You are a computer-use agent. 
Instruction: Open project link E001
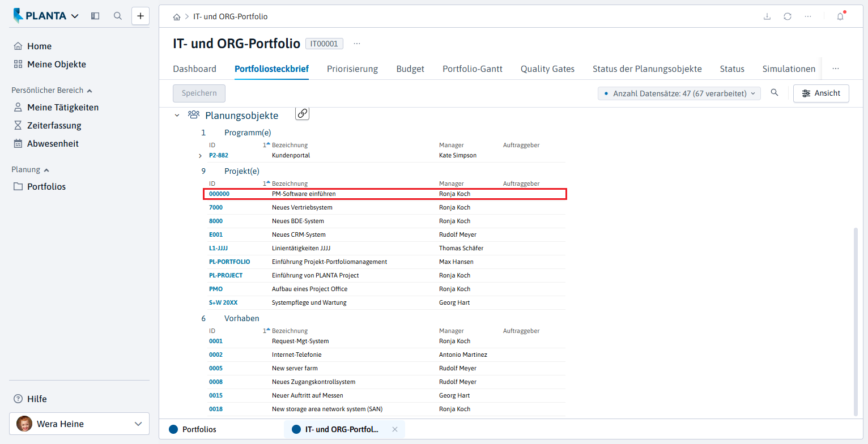click(x=216, y=234)
